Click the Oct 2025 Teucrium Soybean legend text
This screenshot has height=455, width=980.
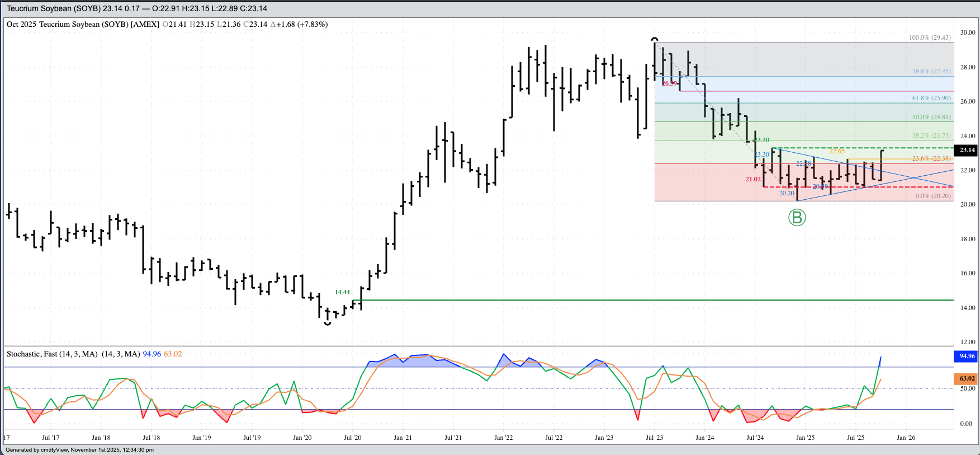pyautogui.click(x=83, y=24)
